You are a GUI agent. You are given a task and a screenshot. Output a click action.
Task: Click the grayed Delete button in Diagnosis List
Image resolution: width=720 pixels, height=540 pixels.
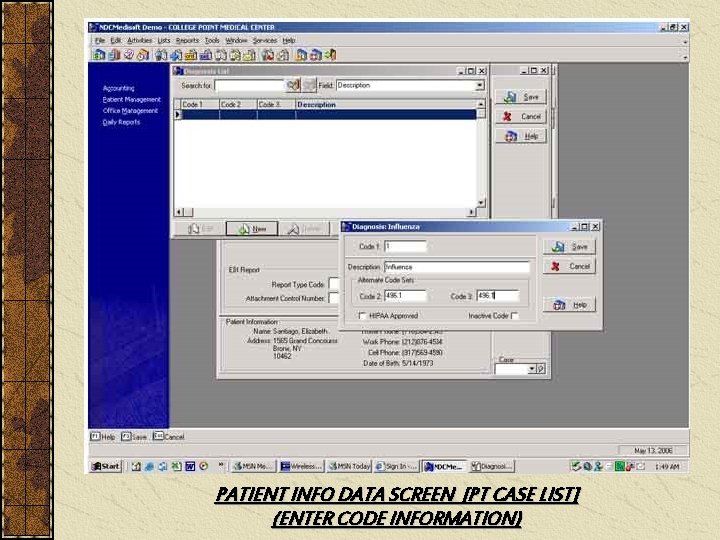pyautogui.click(x=304, y=229)
